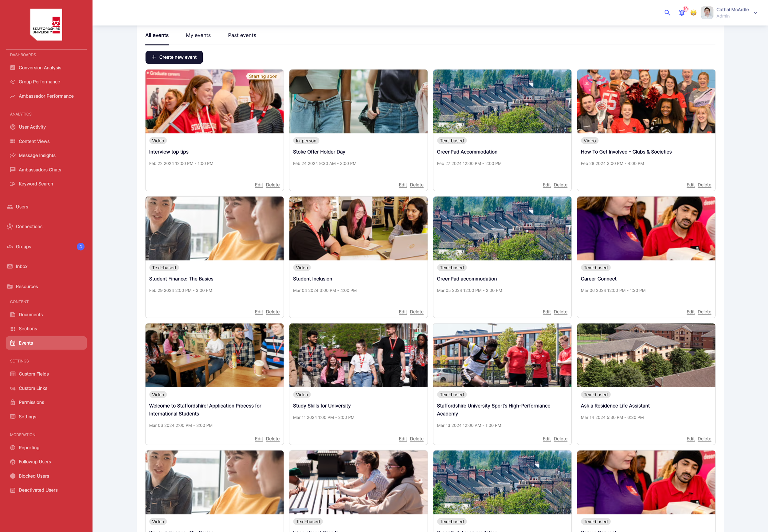This screenshot has width=768, height=532.
Task: Click the Message Insights icon
Action: point(13,155)
